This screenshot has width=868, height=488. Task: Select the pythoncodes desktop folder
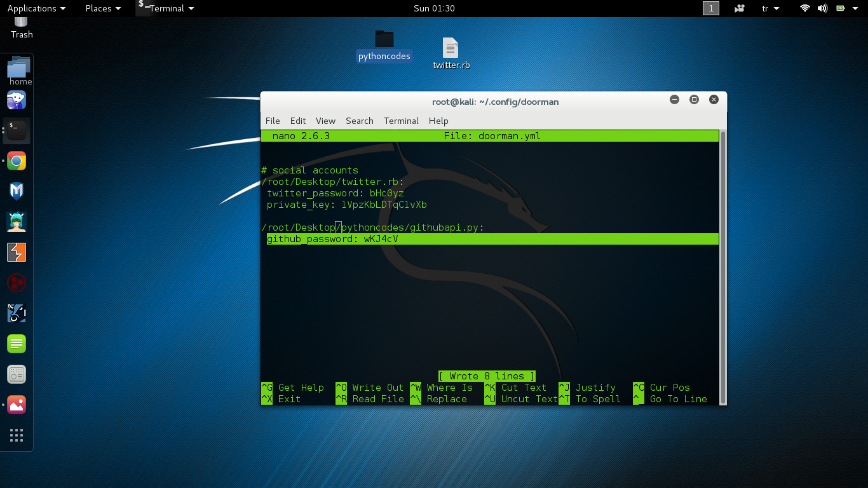(384, 46)
